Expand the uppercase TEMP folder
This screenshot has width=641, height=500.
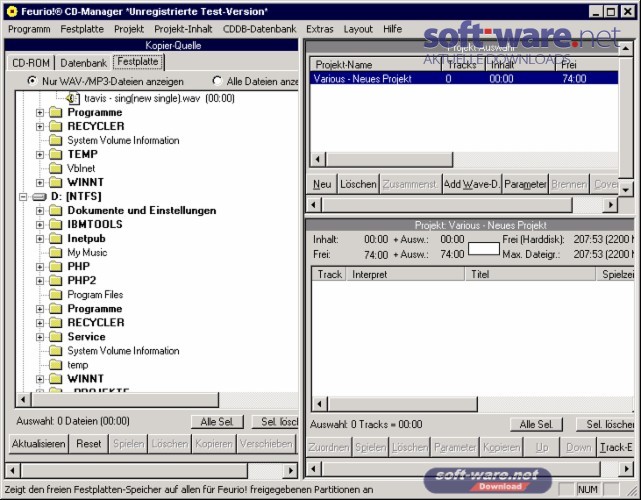tap(40, 155)
